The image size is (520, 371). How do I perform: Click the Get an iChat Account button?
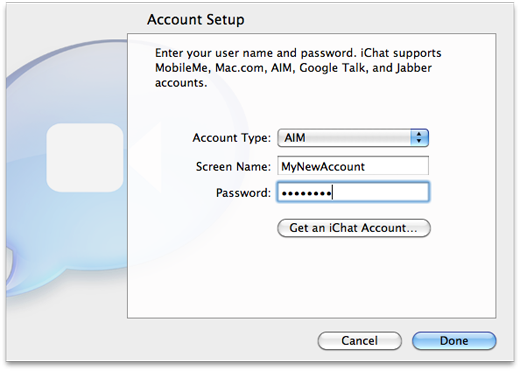[x=354, y=228]
